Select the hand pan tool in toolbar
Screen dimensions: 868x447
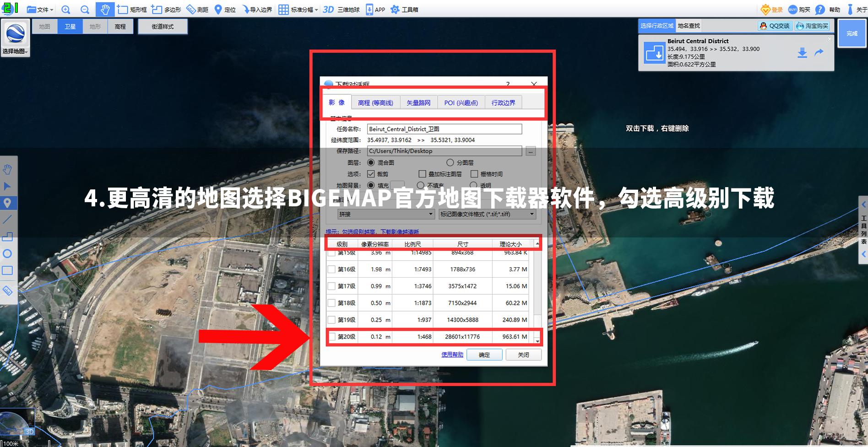tap(105, 9)
